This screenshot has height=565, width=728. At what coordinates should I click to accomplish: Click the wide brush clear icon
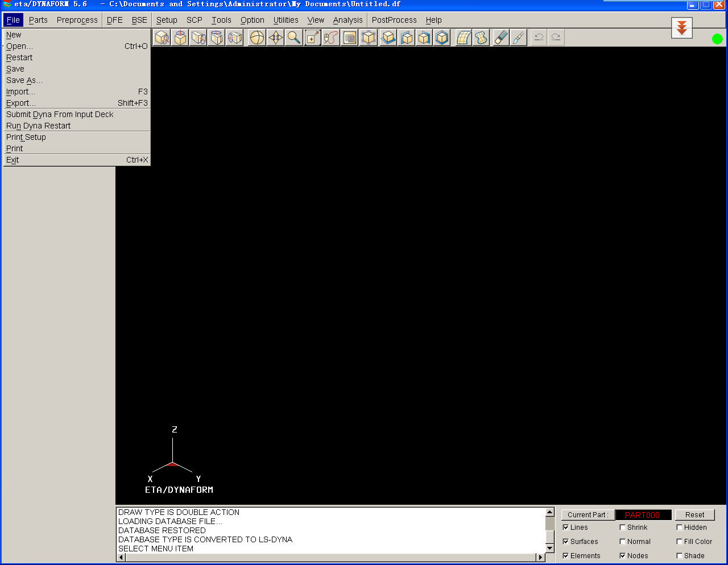coord(501,38)
